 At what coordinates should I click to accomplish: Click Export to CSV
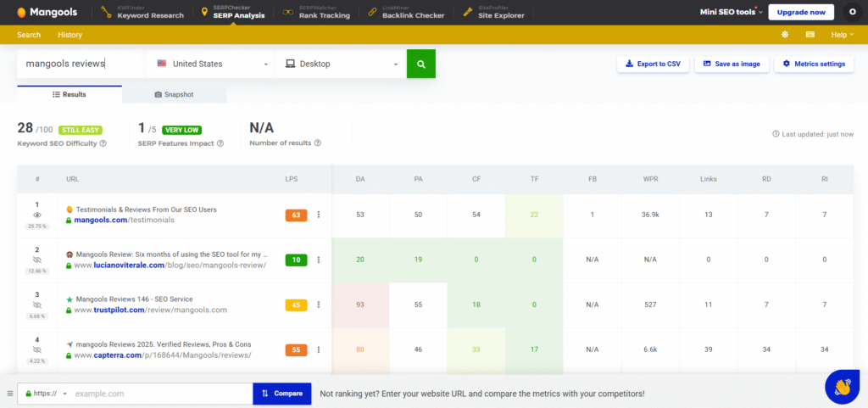[653, 64]
